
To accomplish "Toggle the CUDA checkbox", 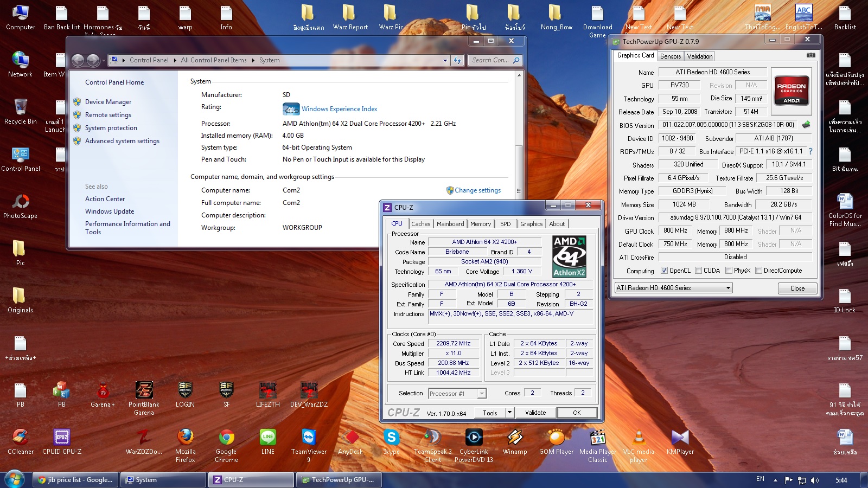I will [x=699, y=271].
